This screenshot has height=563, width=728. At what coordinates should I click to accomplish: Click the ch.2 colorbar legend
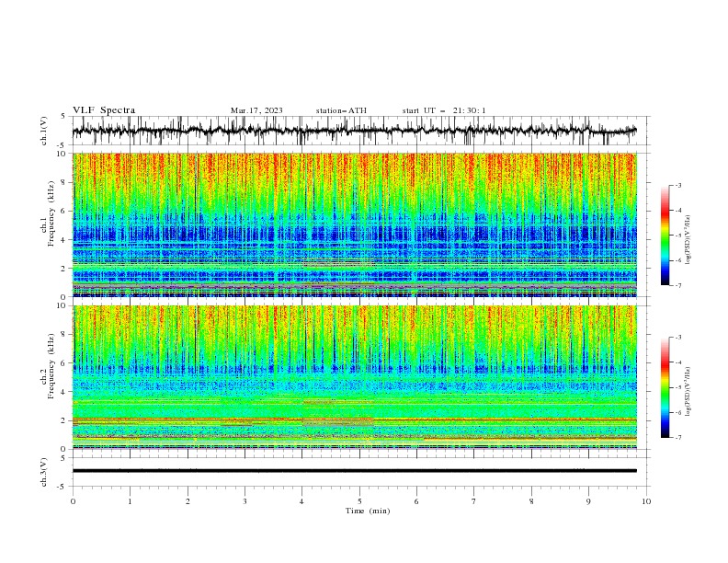tap(665, 387)
